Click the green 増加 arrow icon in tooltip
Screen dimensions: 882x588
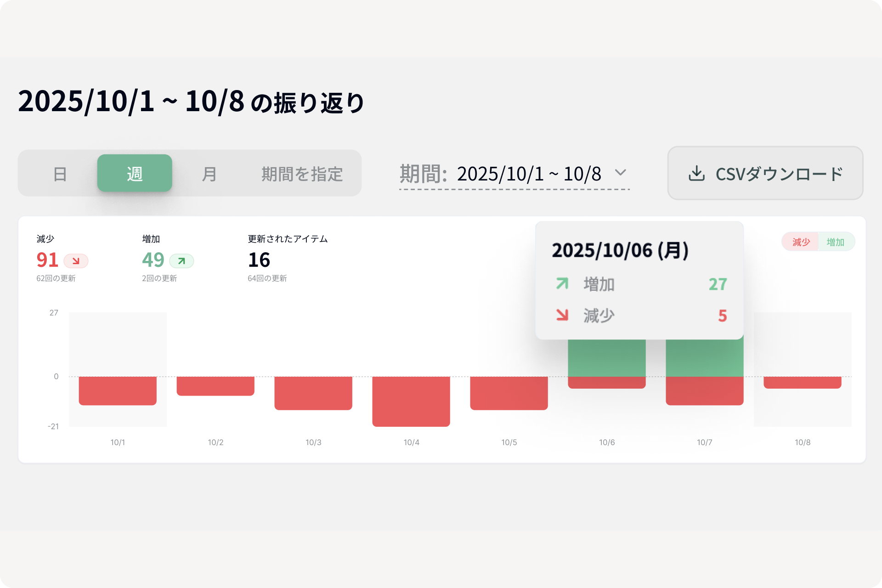(562, 283)
